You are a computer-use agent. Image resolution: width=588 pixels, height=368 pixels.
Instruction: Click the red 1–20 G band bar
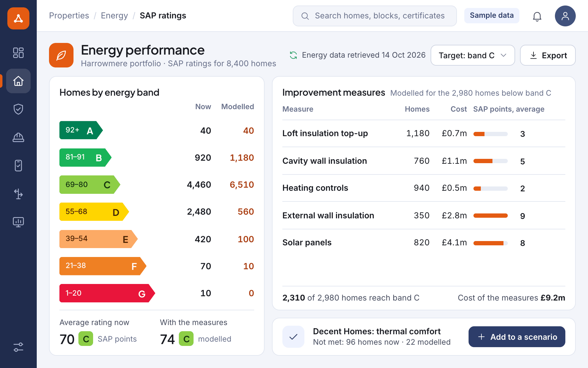coord(107,293)
